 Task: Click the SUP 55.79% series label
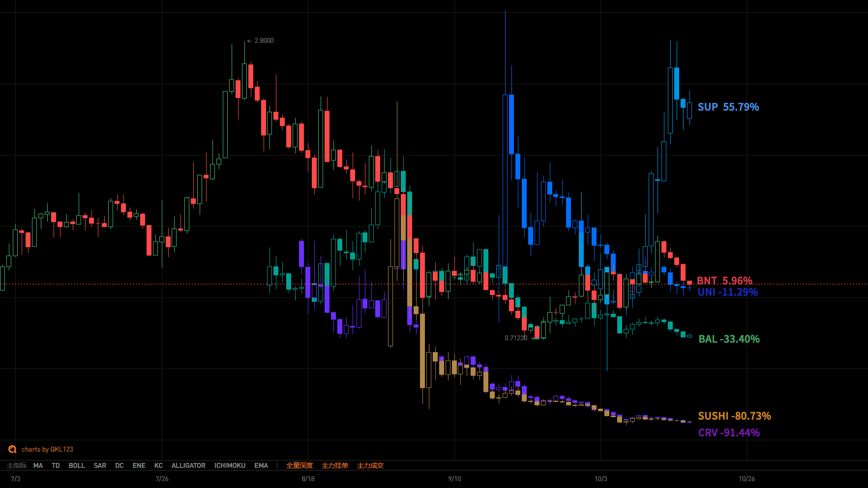pyautogui.click(x=728, y=107)
